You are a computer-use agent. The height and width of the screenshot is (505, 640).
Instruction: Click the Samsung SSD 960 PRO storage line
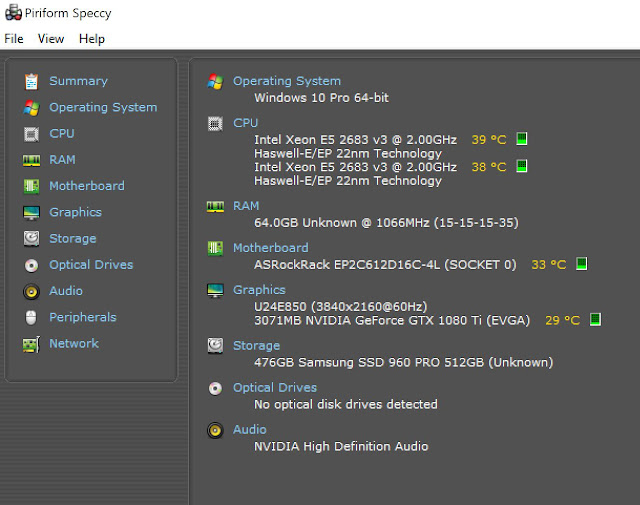click(403, 362)
